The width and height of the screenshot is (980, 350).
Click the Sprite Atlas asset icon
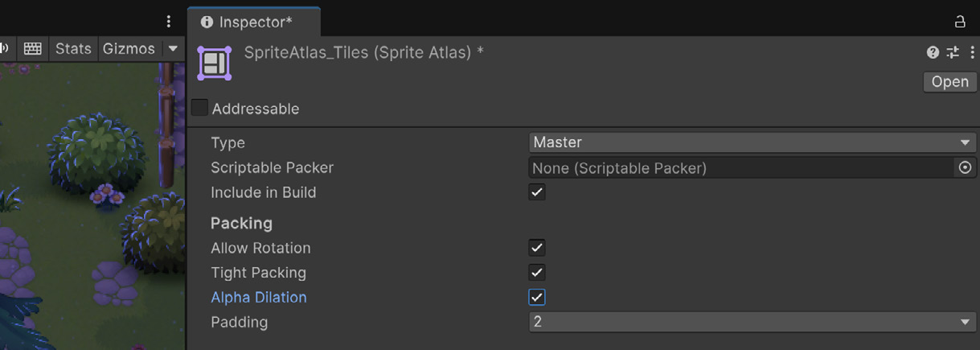pyautogui.click(x=215, y=64)
